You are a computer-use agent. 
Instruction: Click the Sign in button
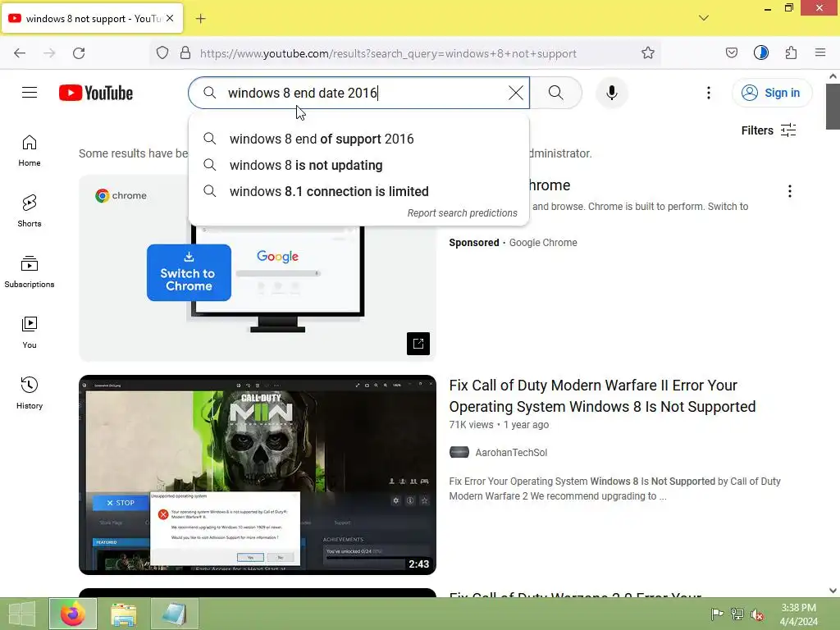pyautogui.click(x=771, y=93)
